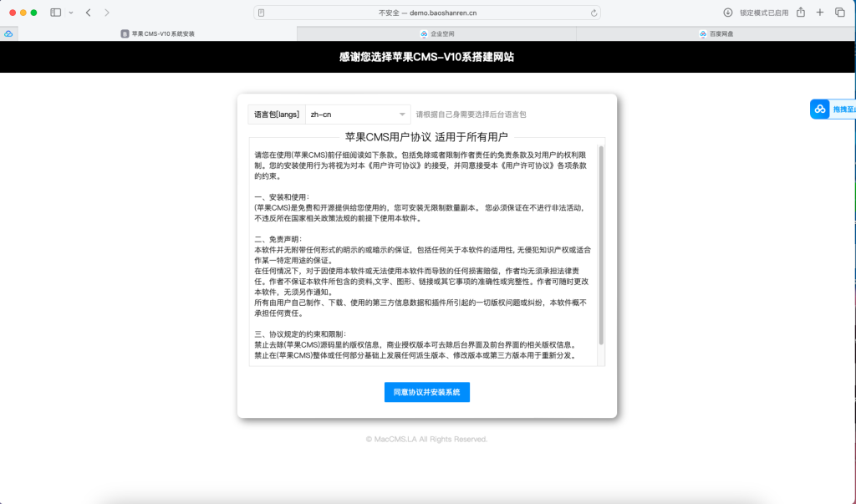
Task: Open the zh-cn language pack dropdown
Action: point(358,115)
